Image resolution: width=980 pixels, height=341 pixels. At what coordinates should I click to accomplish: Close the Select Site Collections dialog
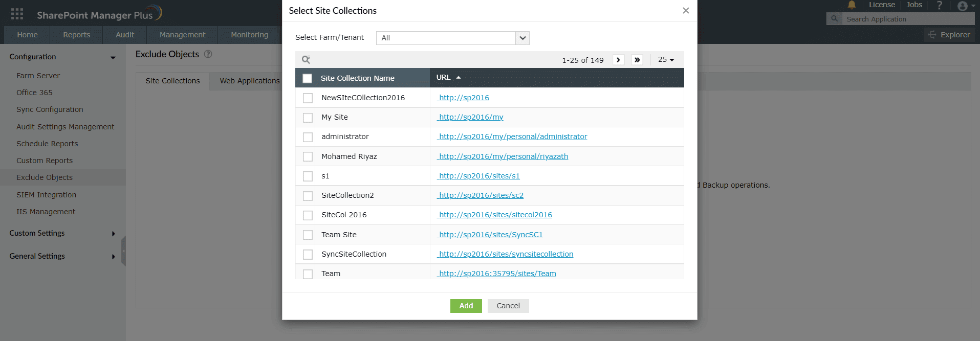coord(686,11)
